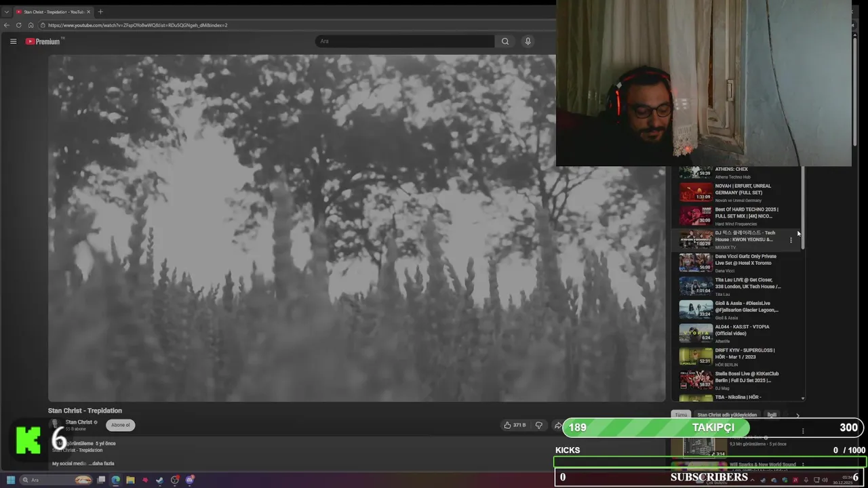Open a new browser tab with plus
868x488 pixels.
pyautogui.click(x=100, y=12)
